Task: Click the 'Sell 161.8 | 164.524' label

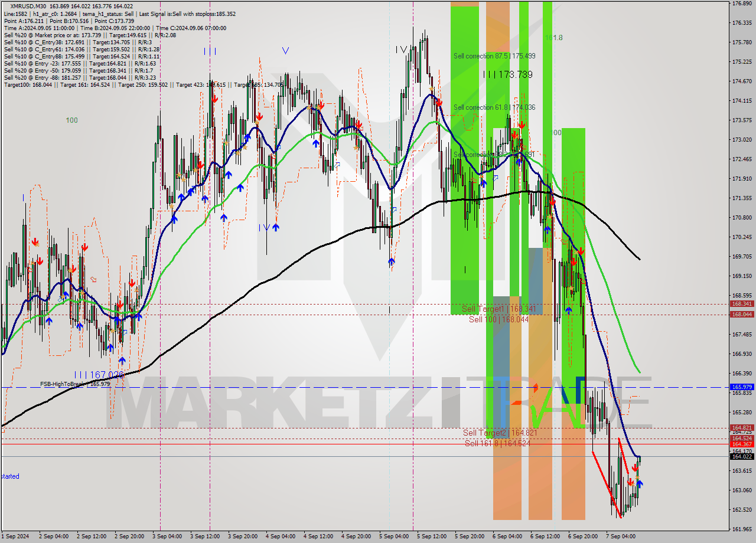Action: [x=497, y=443]
